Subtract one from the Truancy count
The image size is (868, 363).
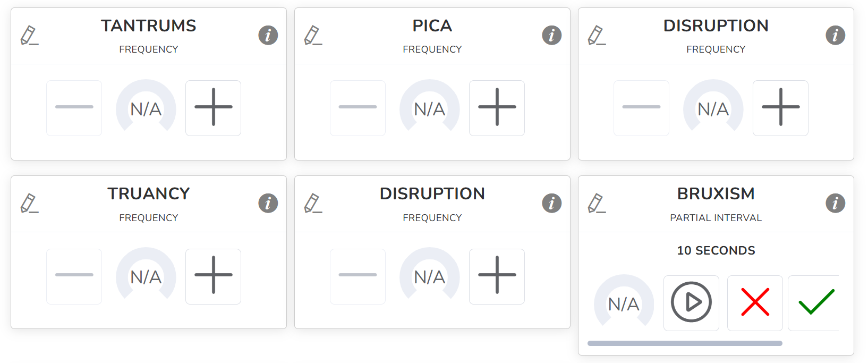(74, 276)
